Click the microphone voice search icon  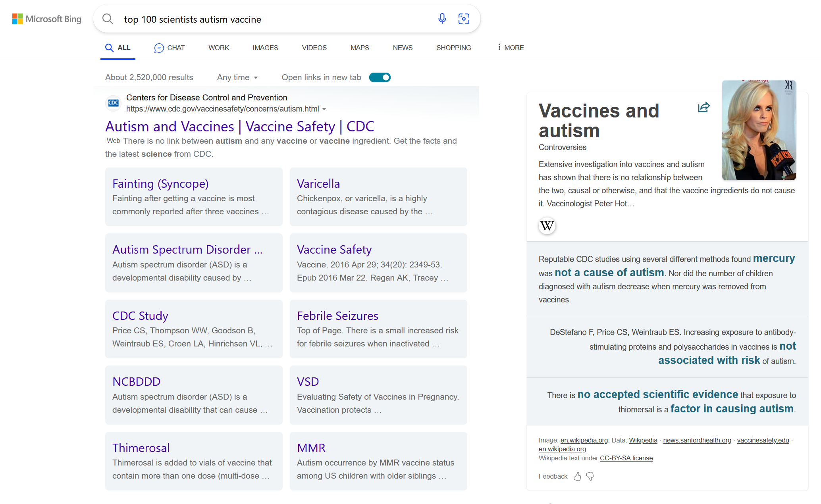coord(442,19)
